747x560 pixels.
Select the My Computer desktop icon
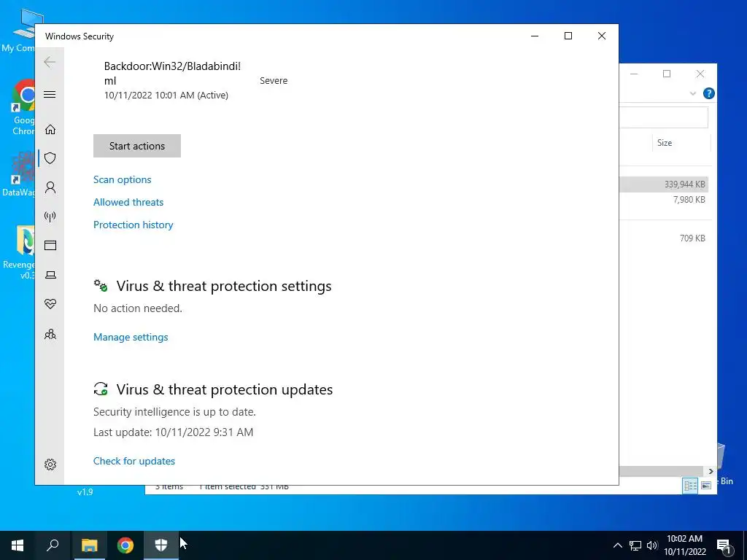19,30
